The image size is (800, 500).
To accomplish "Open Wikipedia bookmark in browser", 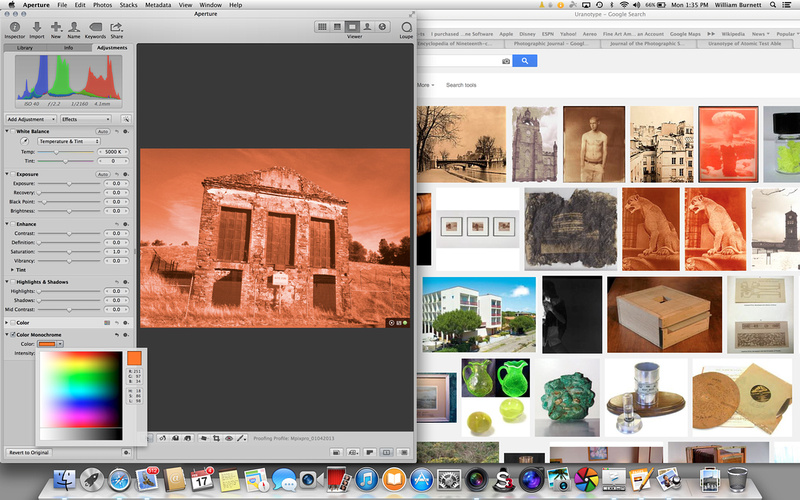I will [733, 34].
